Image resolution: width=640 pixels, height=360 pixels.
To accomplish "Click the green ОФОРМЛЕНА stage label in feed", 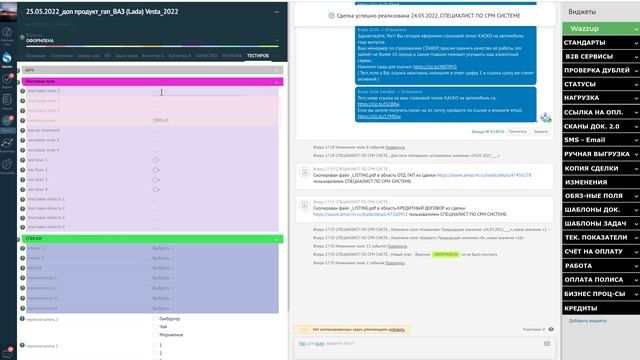I will point(446,254).
